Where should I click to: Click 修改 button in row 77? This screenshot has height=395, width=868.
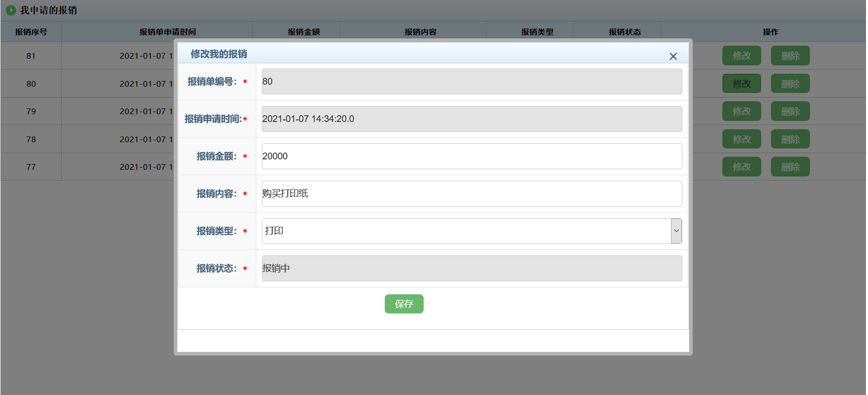(x=741, y=167)
